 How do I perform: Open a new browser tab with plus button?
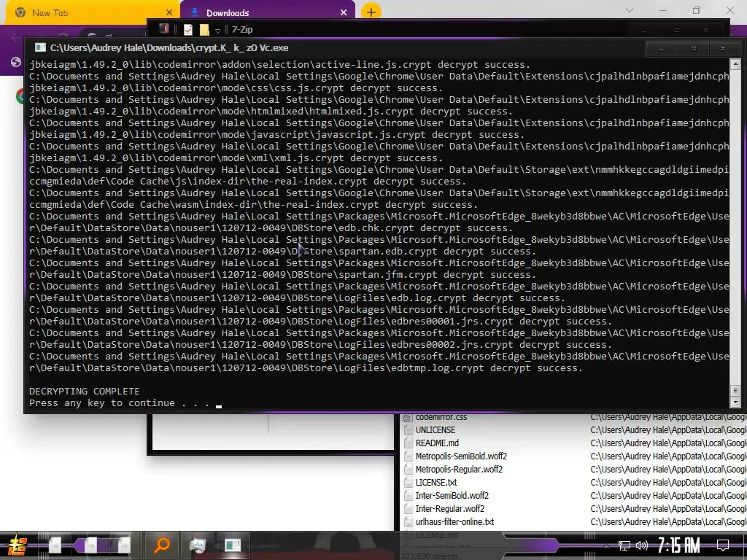pos(371,12)
